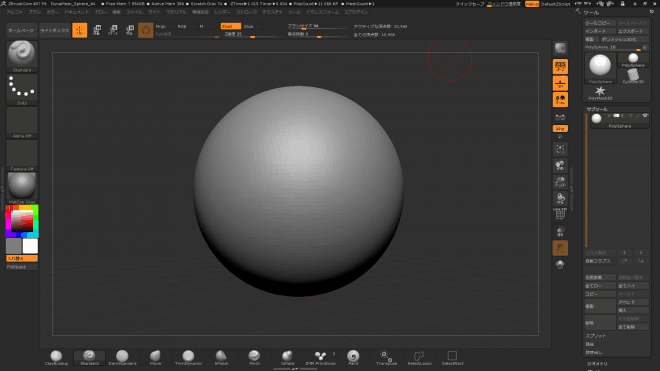The width and height of the screenshot is (660, 371).
Task: Click the ホームページ button
Action: point(21,30)
